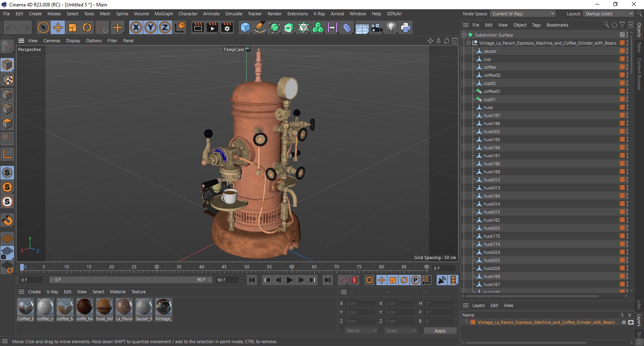Open World coordinate system dropdown
644x346 pixels.
pyautogui.click(x=361, y=331)
